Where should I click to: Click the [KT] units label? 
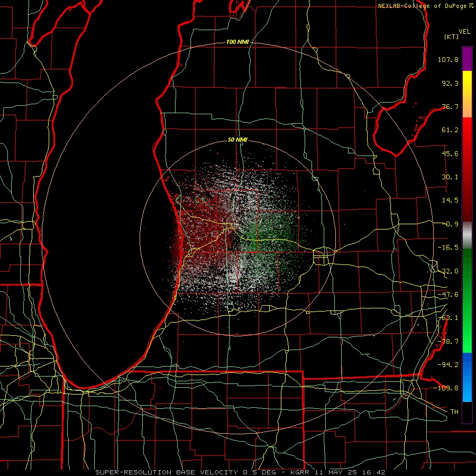click(x=452, y=36)
